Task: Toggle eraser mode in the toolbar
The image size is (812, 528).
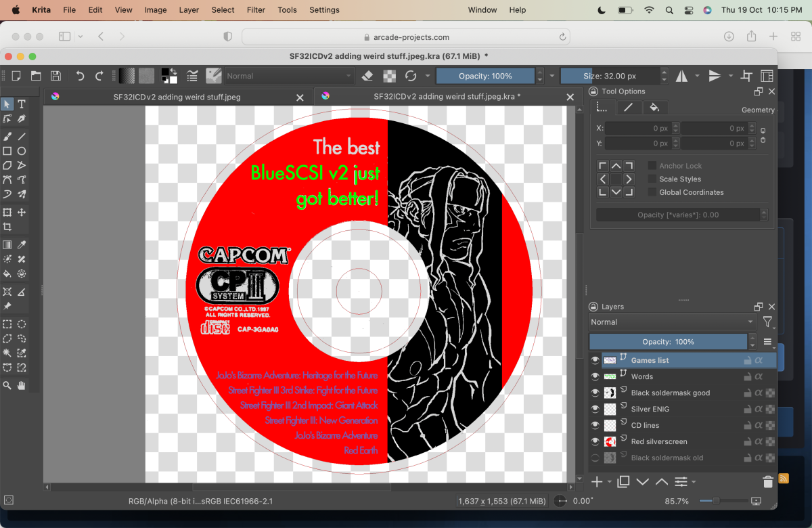Action: pos(368,76)
